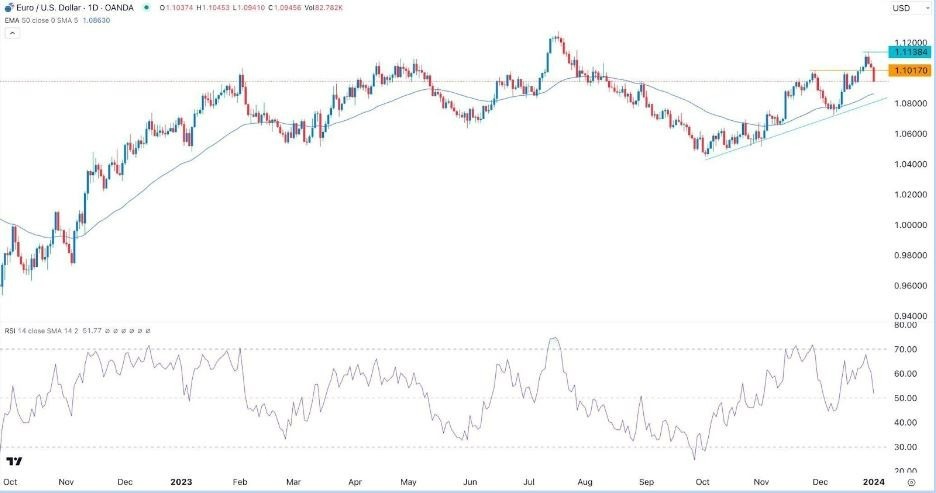Click the RSI 70.00 axis label
Viewport: 936px width, 493px height.
click(x=906, y=349)
